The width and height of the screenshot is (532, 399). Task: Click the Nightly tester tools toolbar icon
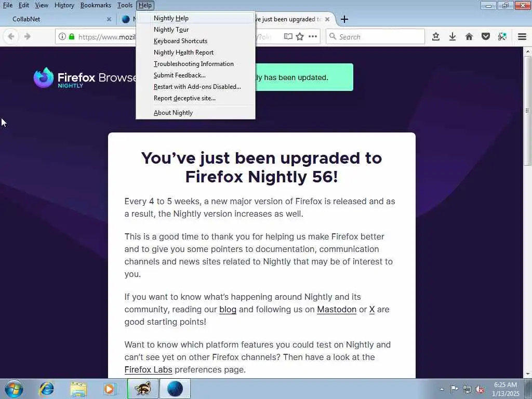tap(502, 37)
